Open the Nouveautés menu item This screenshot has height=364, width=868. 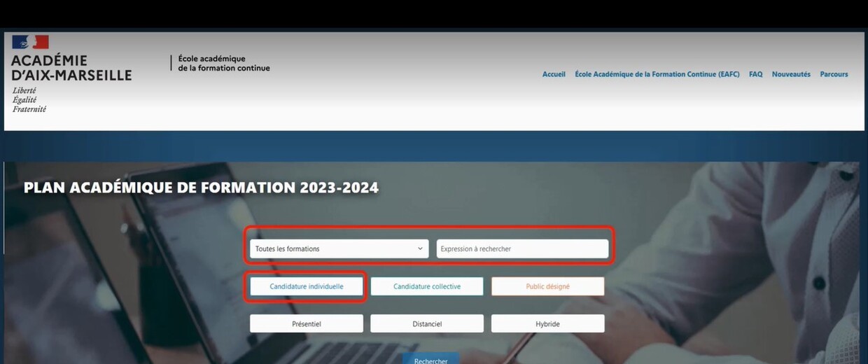791,74
